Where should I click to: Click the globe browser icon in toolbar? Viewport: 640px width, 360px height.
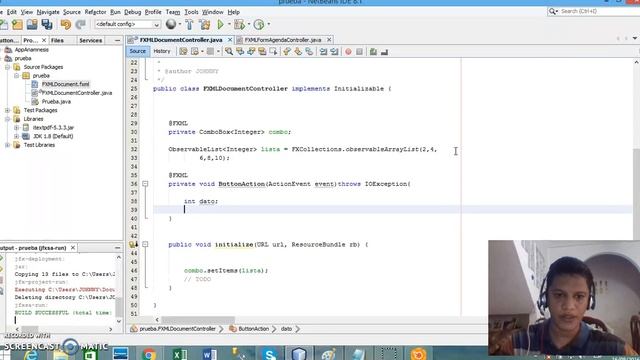pyautogui.click(x=171, y=24)
